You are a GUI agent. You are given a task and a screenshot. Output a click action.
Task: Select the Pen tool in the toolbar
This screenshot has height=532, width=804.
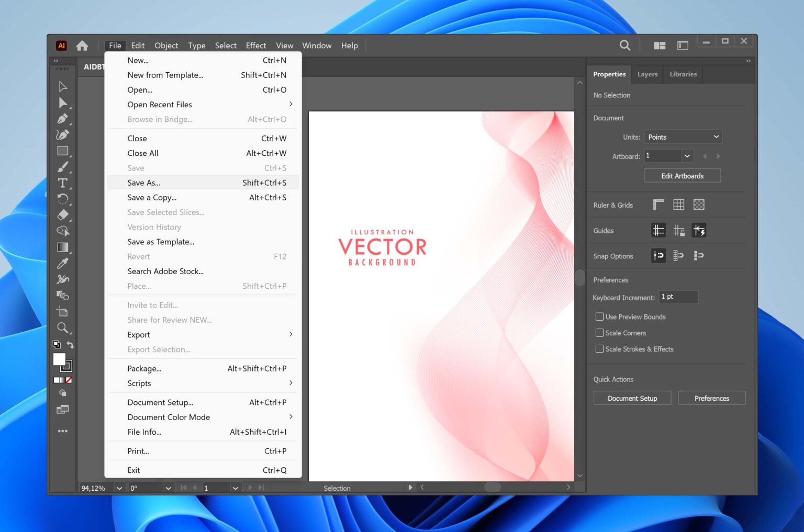tap(63, 119)
